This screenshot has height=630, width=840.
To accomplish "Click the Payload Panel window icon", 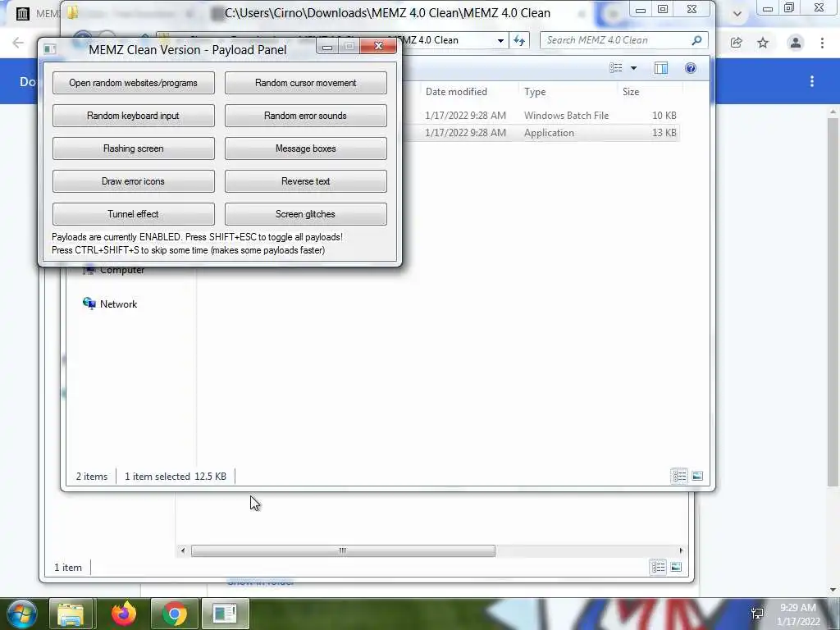I will tap(50, 49).
